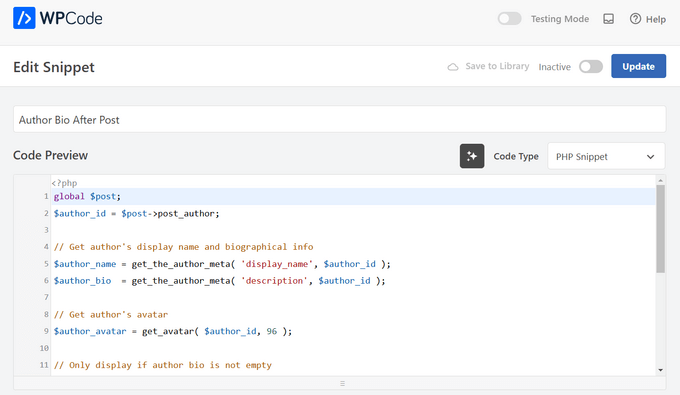This screenshot has width=680, height=395.
Task: Click line 5 with 'display_name' call
Action: pyautogui.click(x=222, y=264)
